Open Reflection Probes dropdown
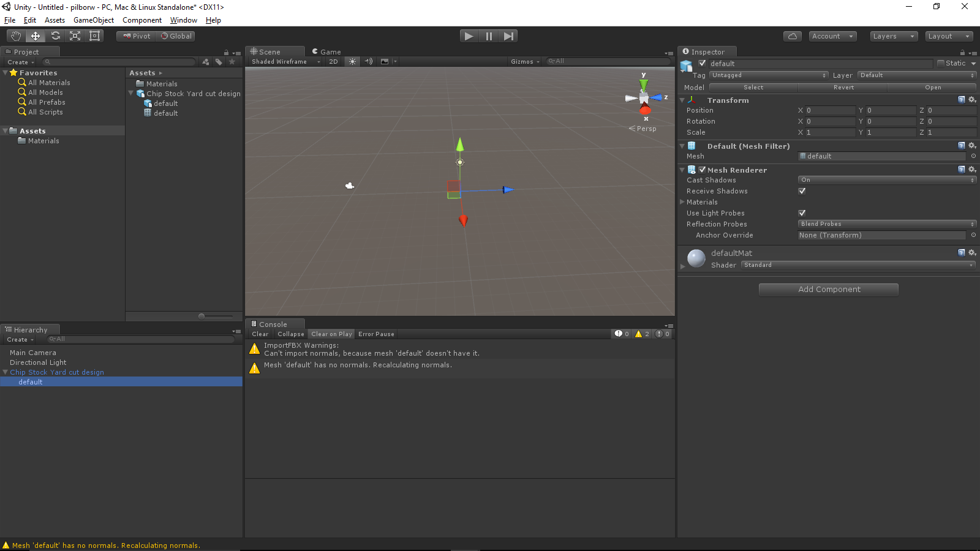The image size is (980, 551). click(x=888, y=224)
